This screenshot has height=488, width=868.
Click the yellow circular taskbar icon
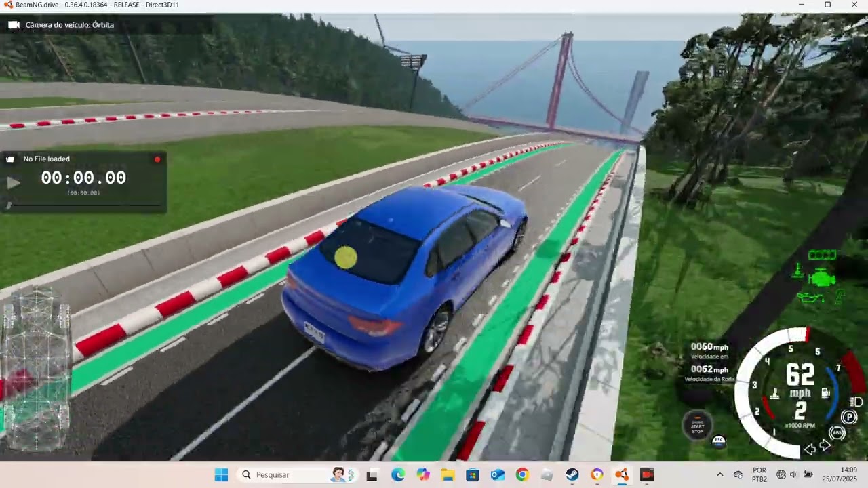(x=597, y=474)
